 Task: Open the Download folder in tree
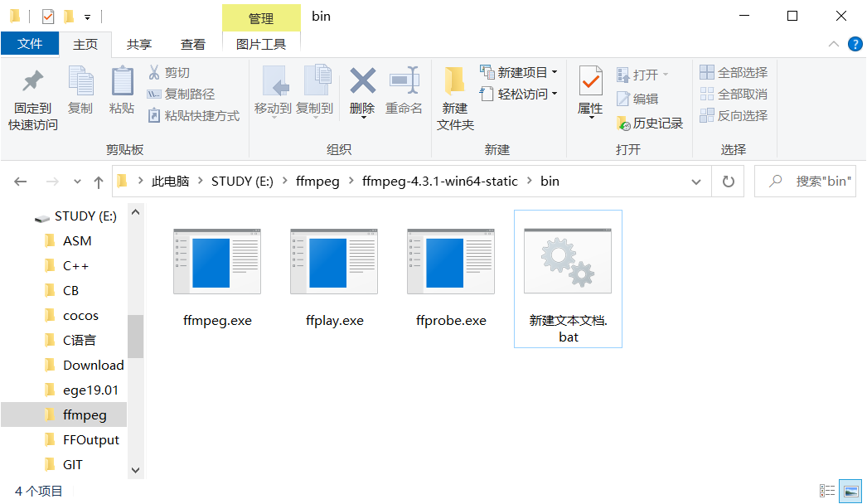coord(94,365)
